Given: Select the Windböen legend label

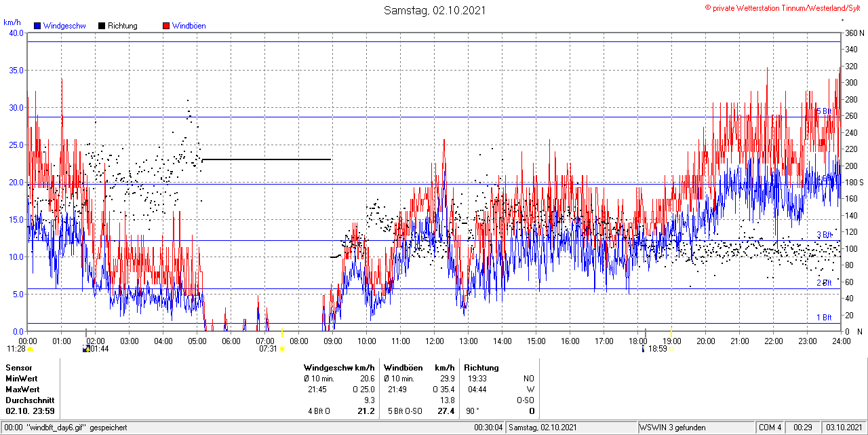Looking at the screenshot, I should pyautogui.click(x=189, y=26).
